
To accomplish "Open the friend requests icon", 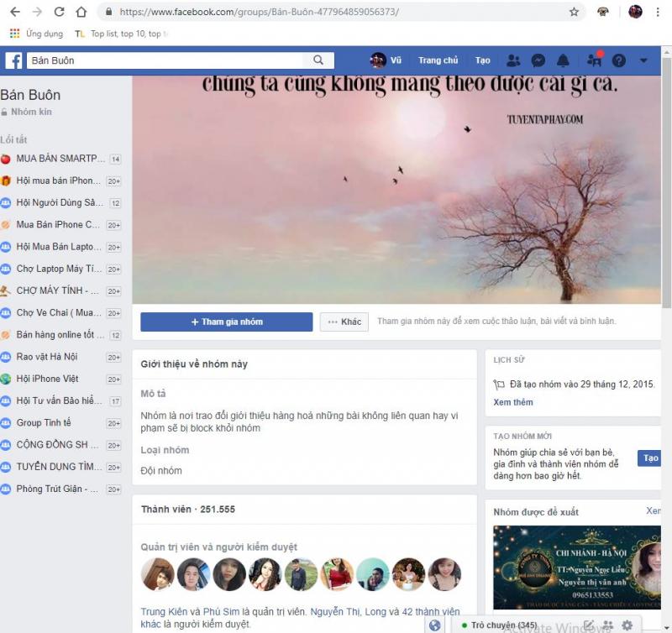I will coord(513,60).
